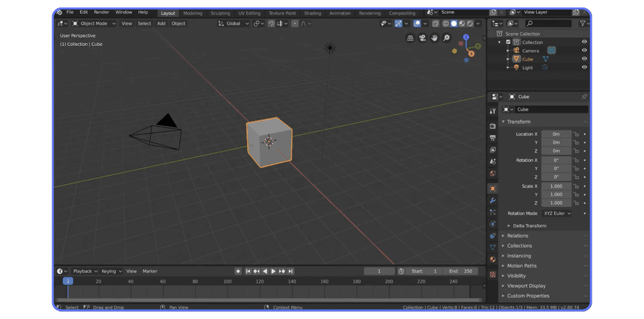Open the Global transform orientation dropdown
This screenshot has width=644, height=319.
(233, 23)
